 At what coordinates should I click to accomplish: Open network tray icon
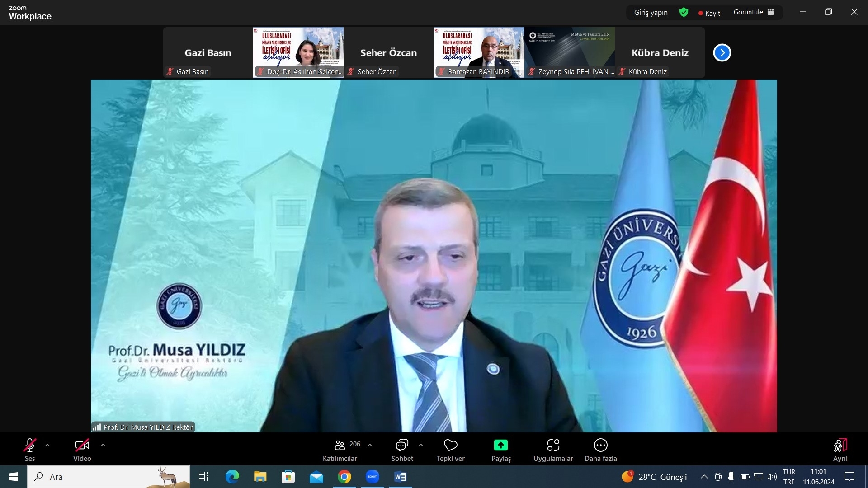pos(759,477)
